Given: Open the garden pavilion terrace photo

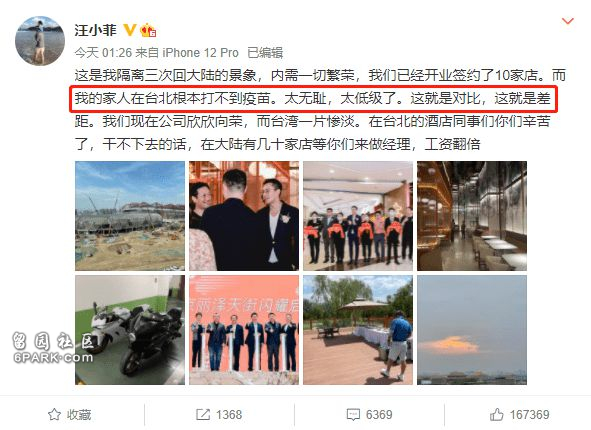Looking at the screenshot, I should coord(358,330).
